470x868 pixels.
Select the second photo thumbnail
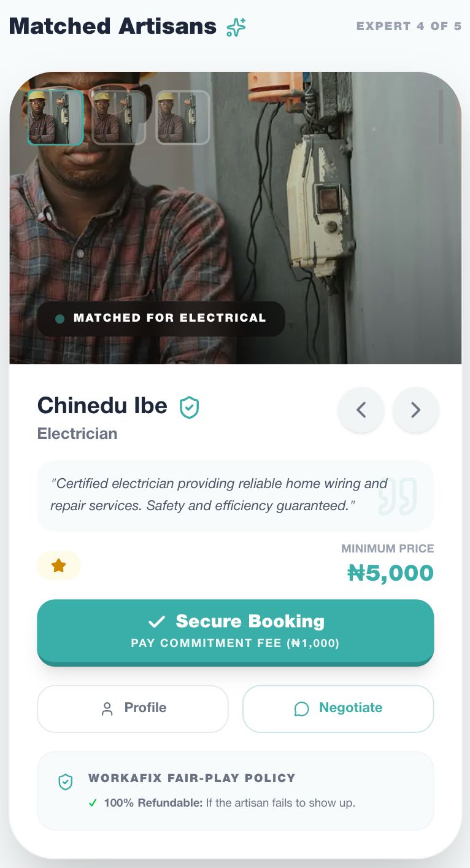(118, 117)
